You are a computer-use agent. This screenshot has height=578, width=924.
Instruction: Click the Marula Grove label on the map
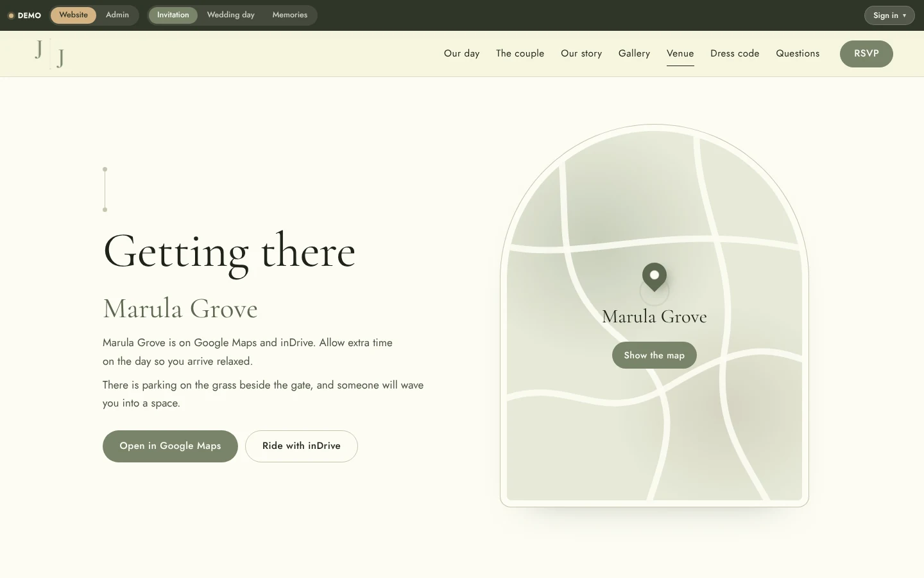(654, 317)
